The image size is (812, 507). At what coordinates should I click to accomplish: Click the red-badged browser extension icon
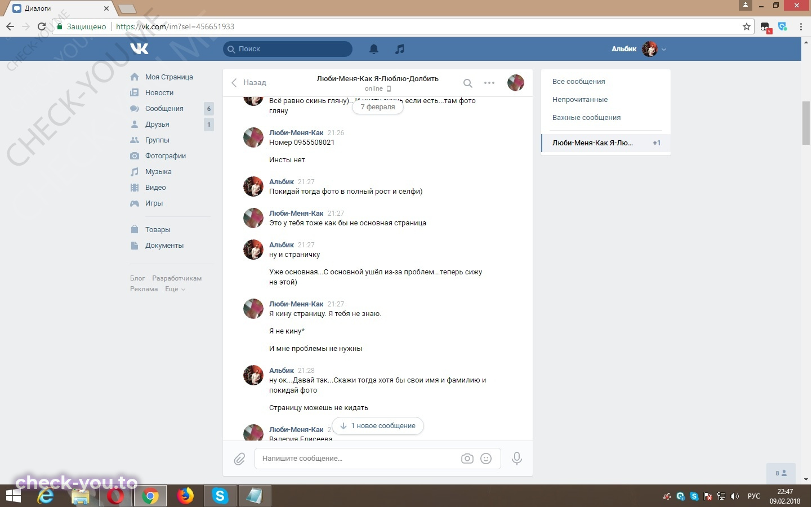[x=765, y=27]
